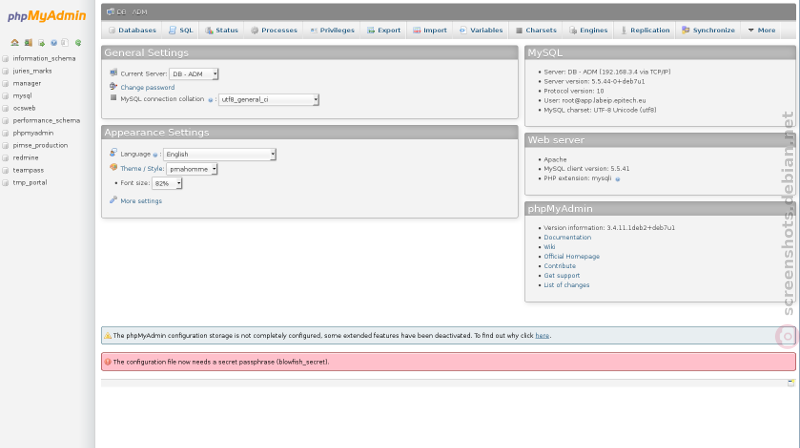
Task: Click the phpMyAdmin logo
Action: tap(47, 16)
